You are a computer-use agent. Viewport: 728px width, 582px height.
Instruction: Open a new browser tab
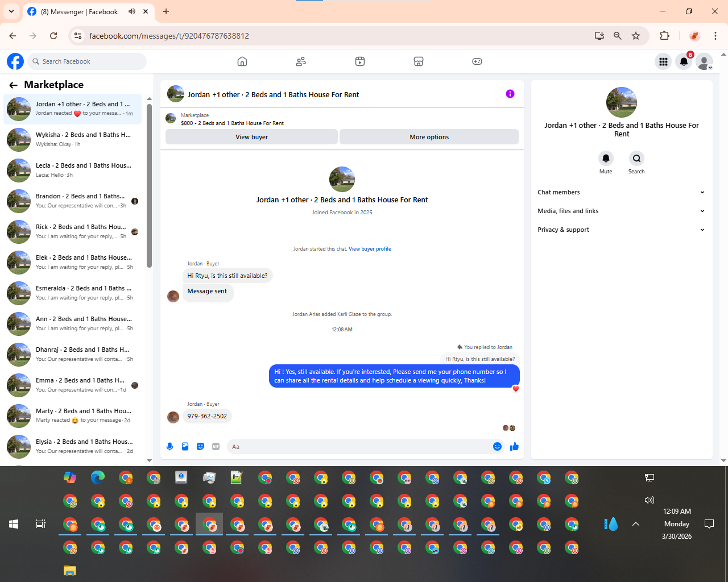166,11
